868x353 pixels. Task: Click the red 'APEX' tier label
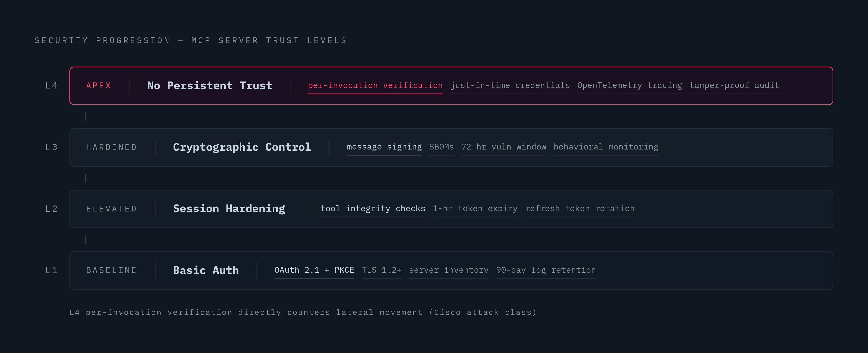98,86
